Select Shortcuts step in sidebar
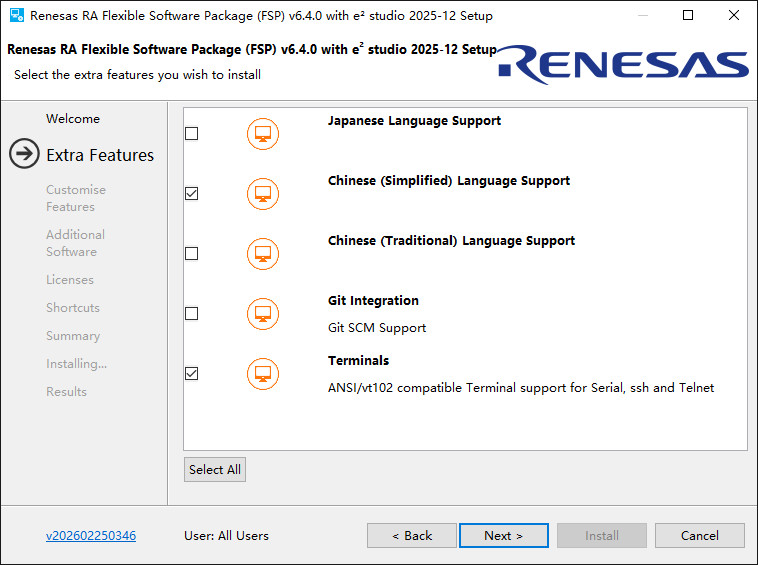 pos(73,308)
